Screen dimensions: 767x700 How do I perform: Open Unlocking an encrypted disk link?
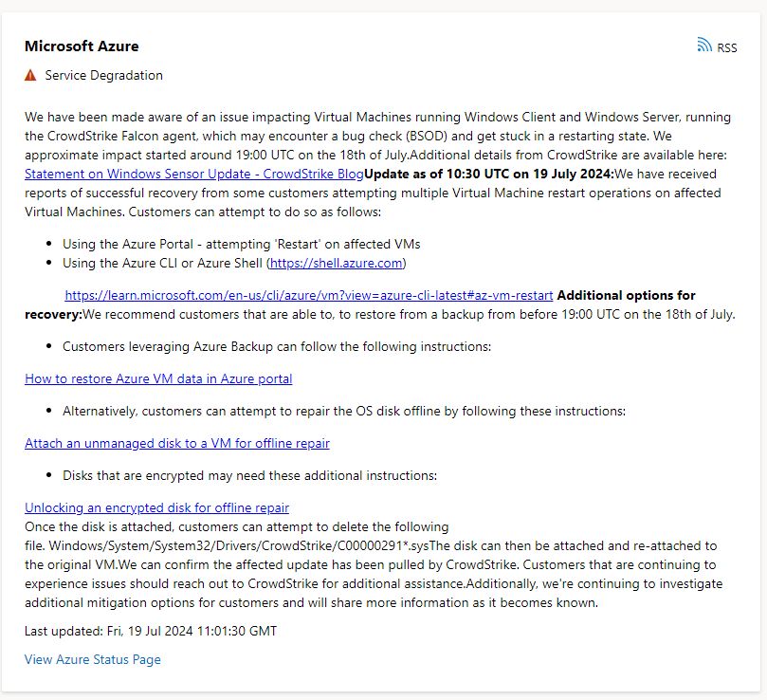click(156, 507)
